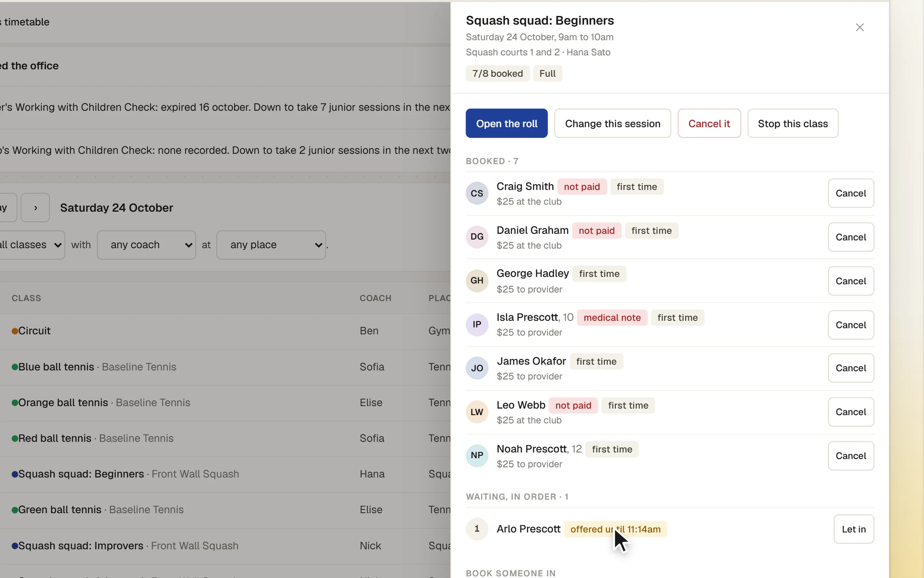Click the COACH column header

[x=375, y=298]
